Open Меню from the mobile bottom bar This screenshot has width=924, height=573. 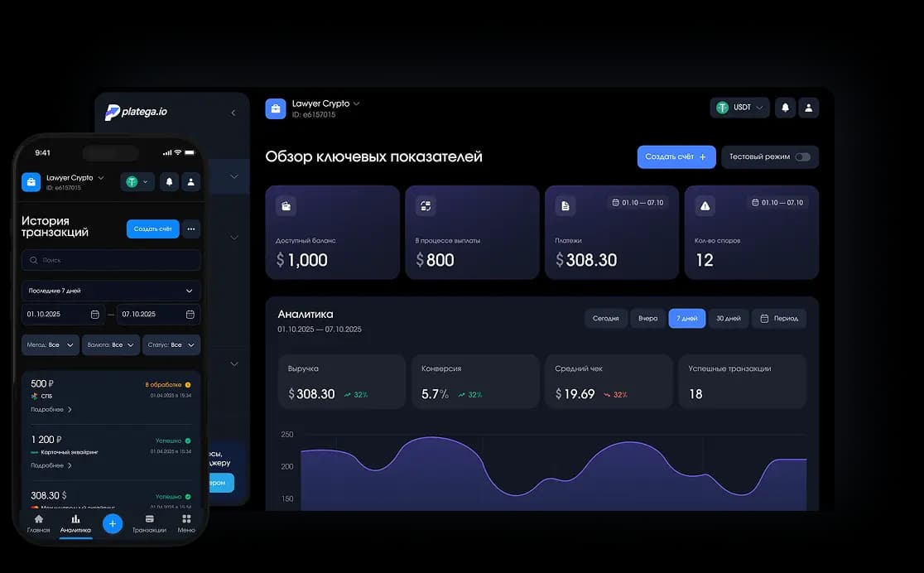pyautogui.click(x=185, y=522)
